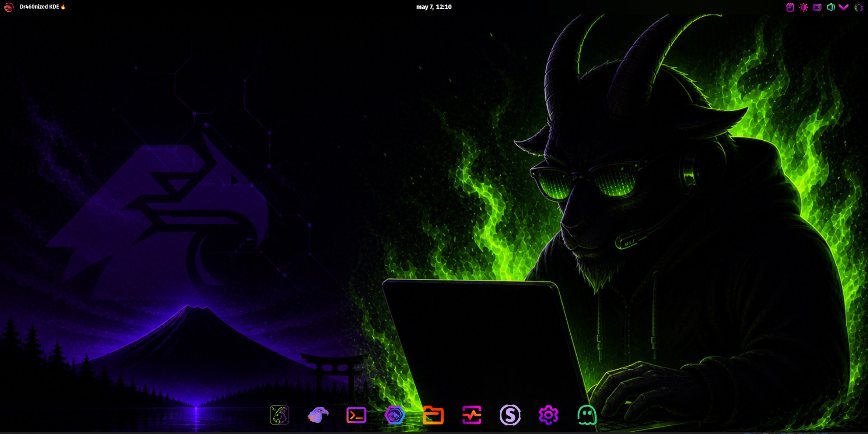Launch the goat terminal app from dock

point(280,415)
